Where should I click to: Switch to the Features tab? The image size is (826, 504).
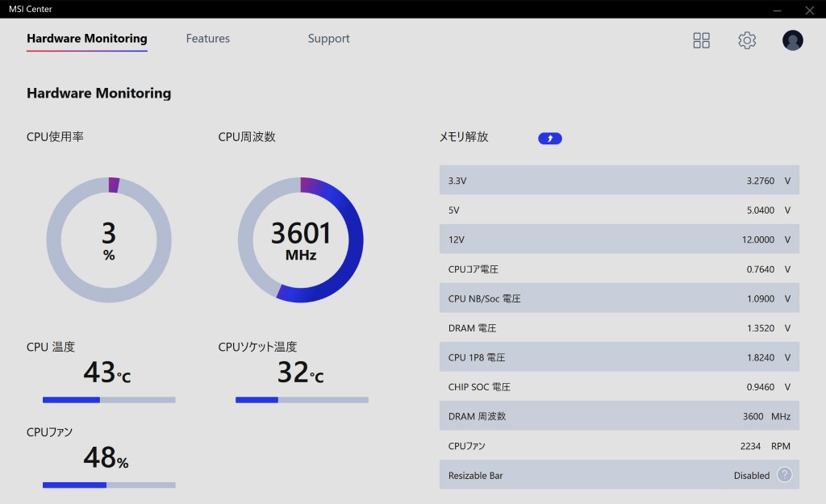(x=207, y=39)
